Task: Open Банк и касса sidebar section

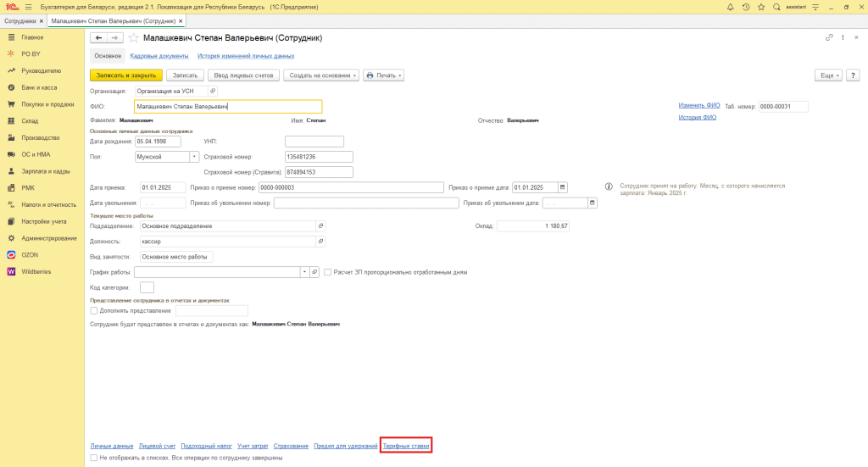Action: pos(39,87)
